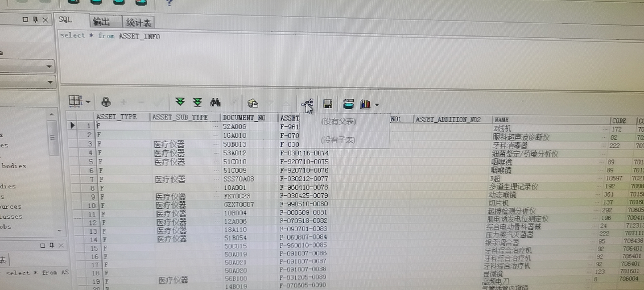
Task: Click cell '52A006'
Action: pos(234,126)
